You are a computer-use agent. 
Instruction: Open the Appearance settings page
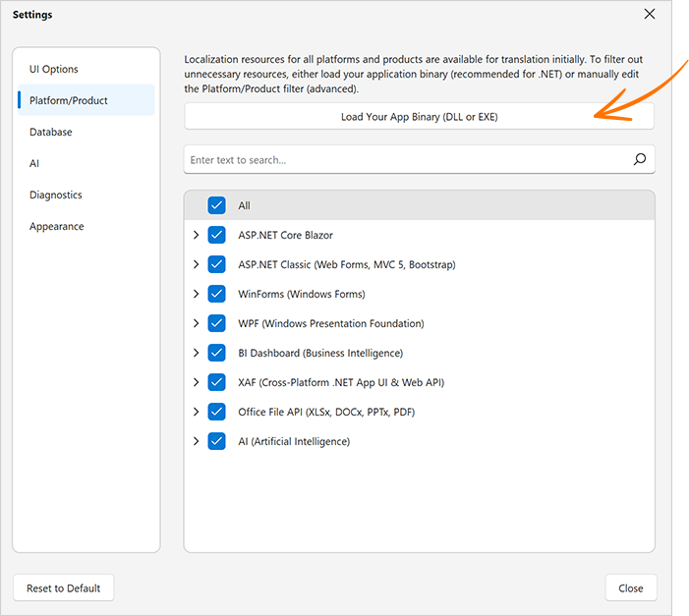[x=86, y=226]
